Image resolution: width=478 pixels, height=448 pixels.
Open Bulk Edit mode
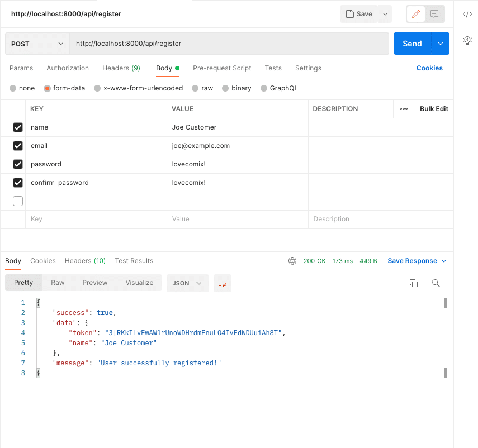(434, 109)
